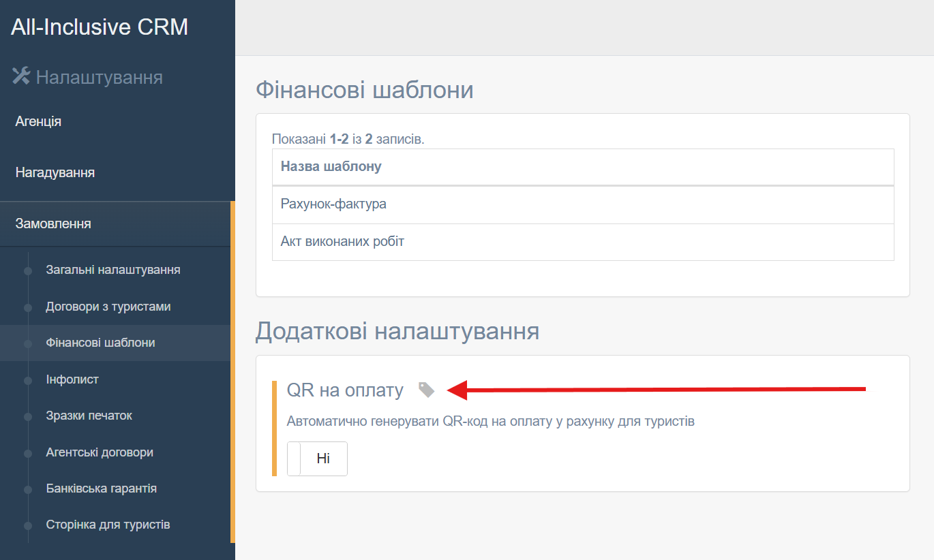Select Фінансові шаблони in the sidebar
Viewport: 934px width, 560px height.
[x=100, y=343]
